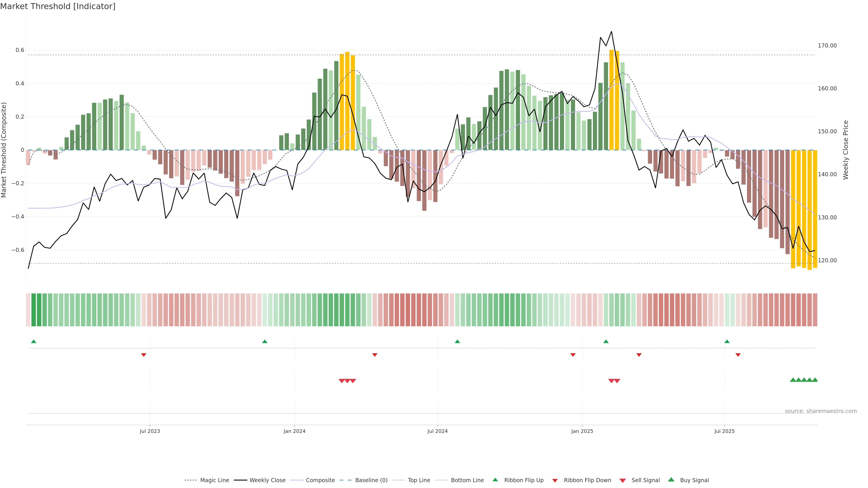Click the last green Buy Signal triangle

(x=815, y=380)
